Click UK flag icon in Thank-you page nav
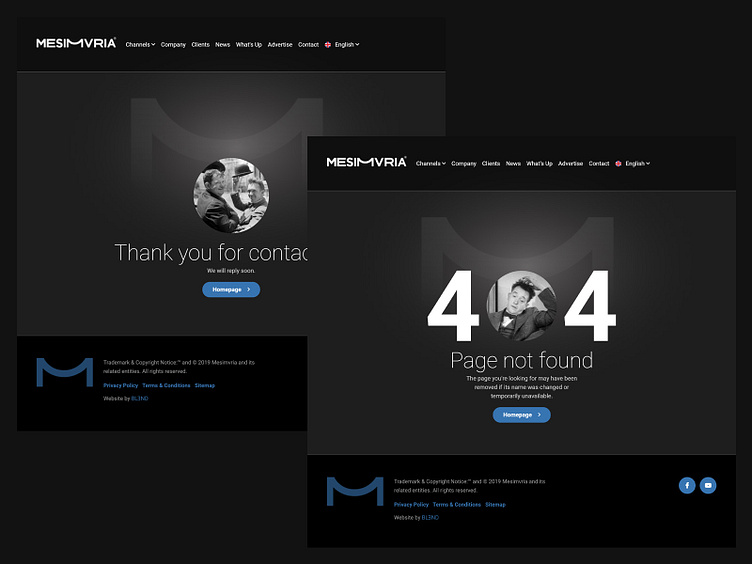Screen dimensions: 752x564 pos(328,45)
